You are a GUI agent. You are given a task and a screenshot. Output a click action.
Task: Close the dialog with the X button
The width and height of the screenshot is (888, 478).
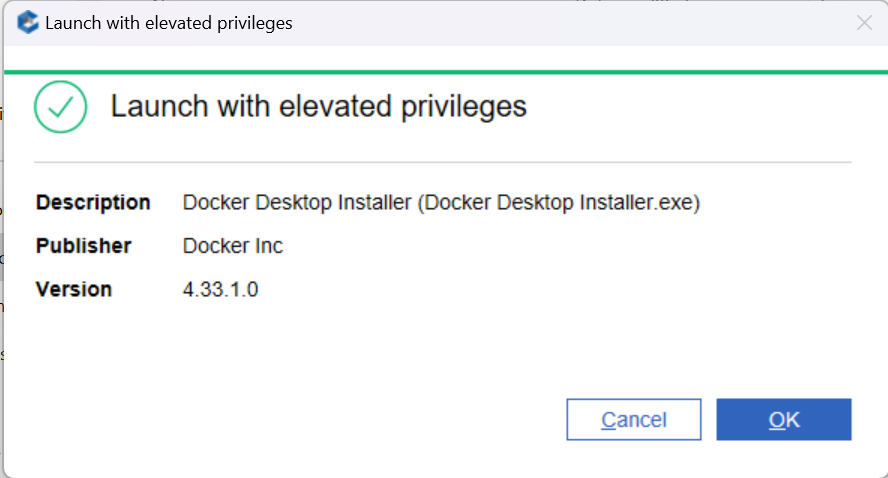[864, 23]
